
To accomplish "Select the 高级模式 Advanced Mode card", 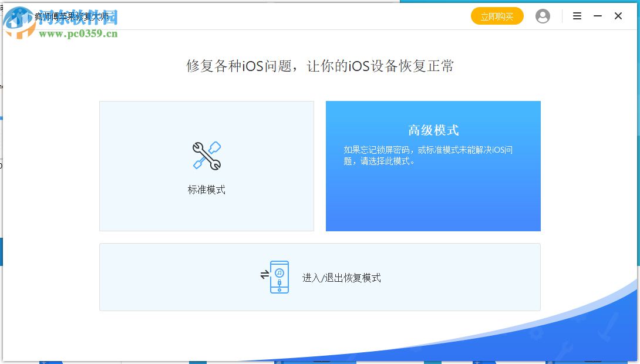I will pyautogui.click(x=433, y=166).
